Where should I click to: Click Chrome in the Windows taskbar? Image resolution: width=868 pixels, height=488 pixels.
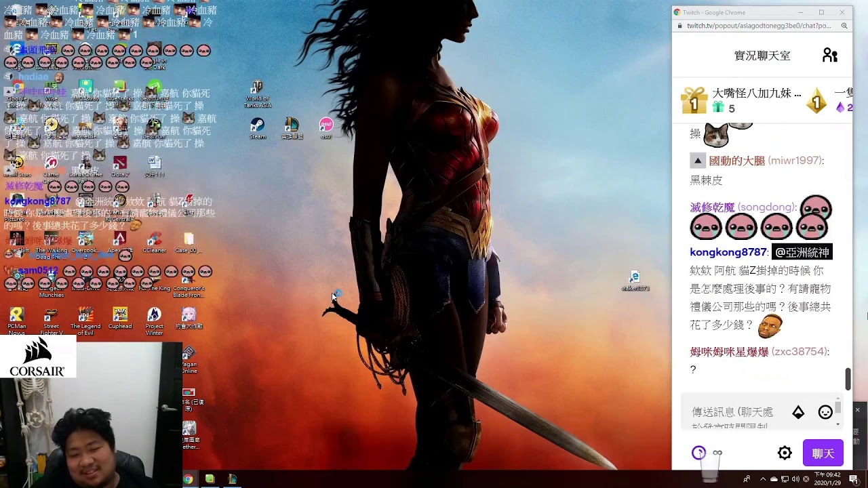188,479
